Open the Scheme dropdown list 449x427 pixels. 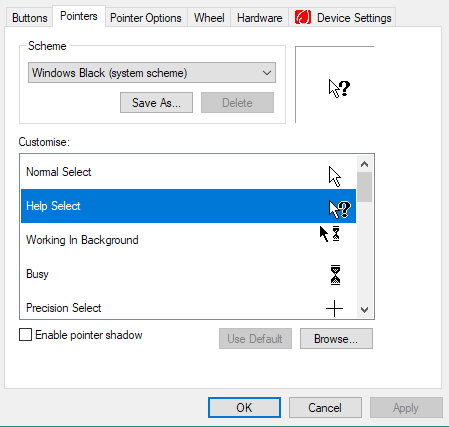click(152, 73)
